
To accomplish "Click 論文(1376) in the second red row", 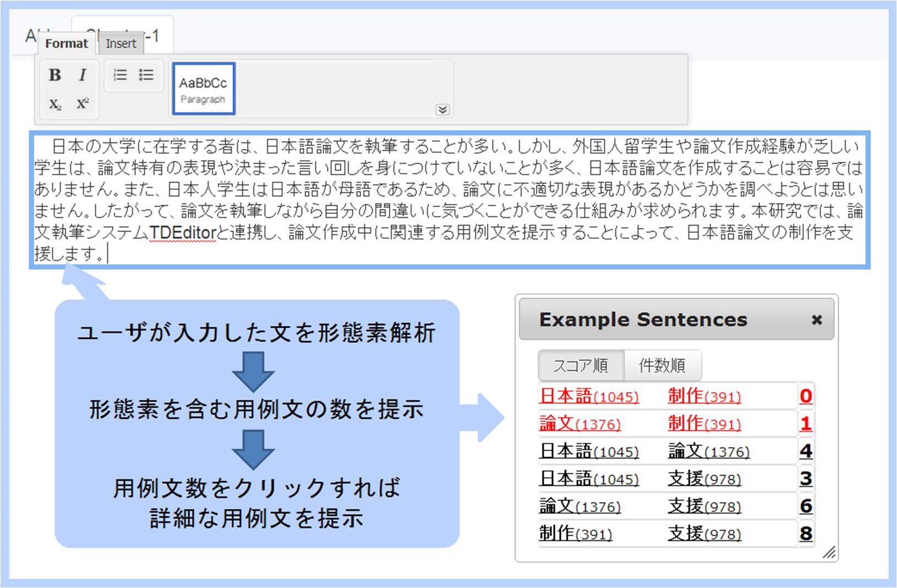I will pyautogui.click(x=580, y=424).
